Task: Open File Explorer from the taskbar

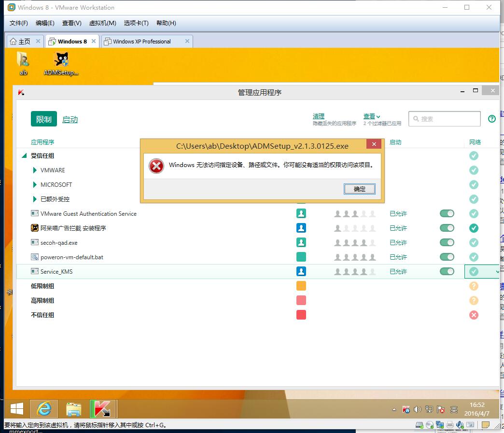Action: (x=73, y=409)
